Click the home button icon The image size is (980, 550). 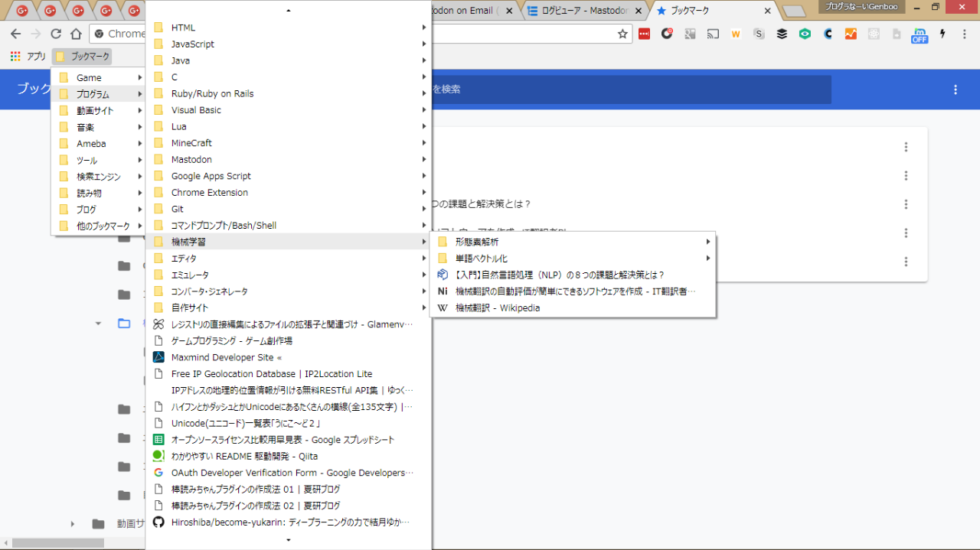point(76,34)
